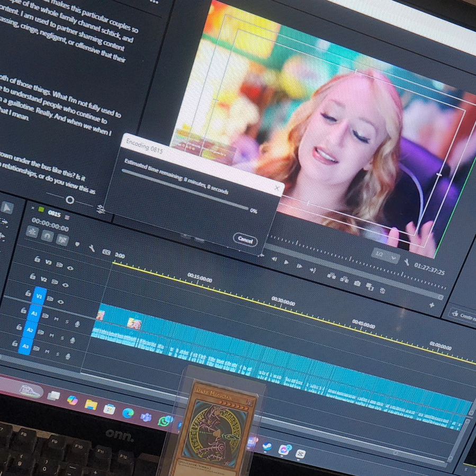Select the Selection arrow tool
The width and height of the screenshot is (476, 476).
7,208
